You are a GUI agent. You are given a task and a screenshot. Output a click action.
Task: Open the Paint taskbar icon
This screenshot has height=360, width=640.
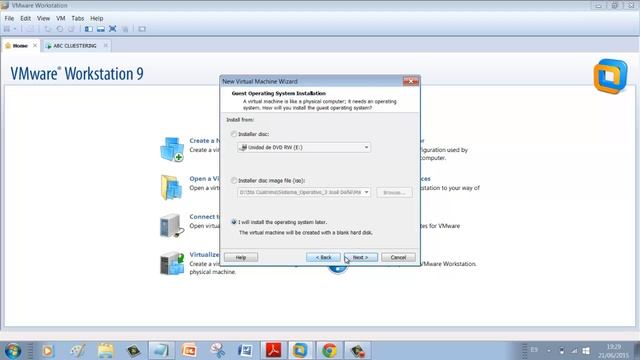click(x=77, y=351)
